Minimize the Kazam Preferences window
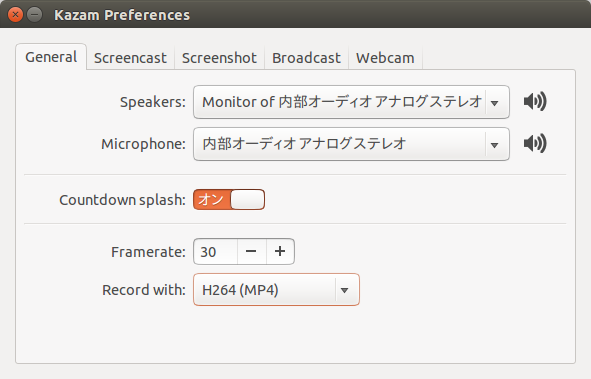Image resolution: width=591 pixels, height=379 pixels. tap(35, 15)
